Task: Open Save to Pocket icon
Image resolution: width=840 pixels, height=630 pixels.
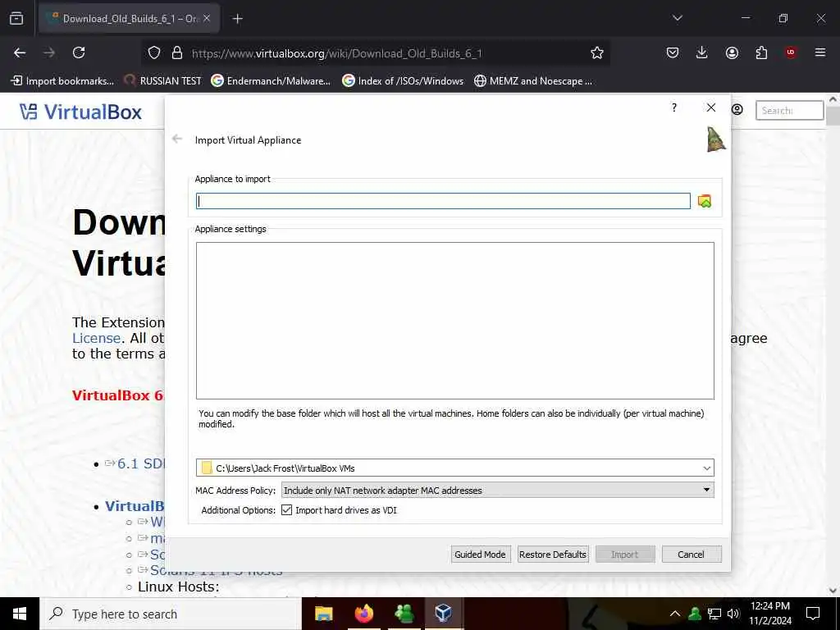Action: pos(673,52)
